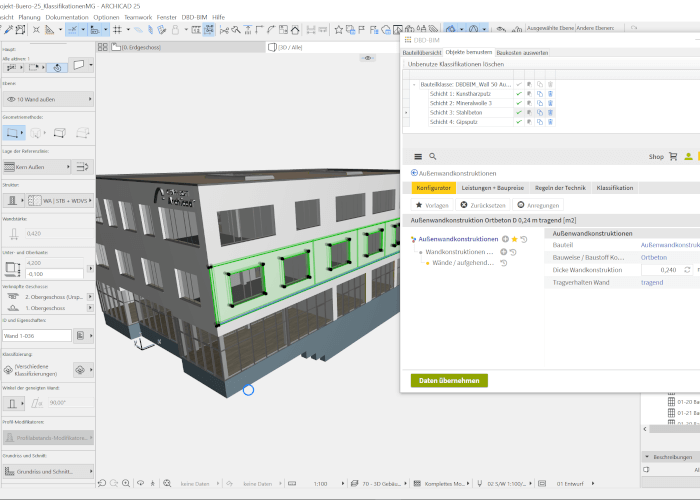Click plus icon beside Außenwandkonstruktionen node
The width and height of the screenshot is (700, 500).
[x=505, y=239]
